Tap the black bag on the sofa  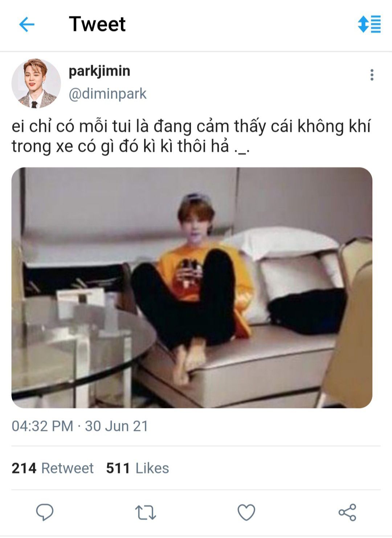coord(307,310)
